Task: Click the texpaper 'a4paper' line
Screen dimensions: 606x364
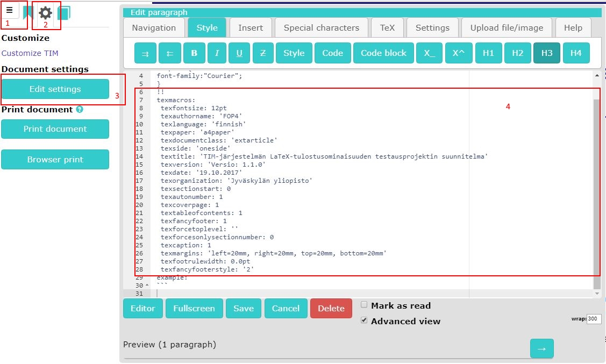Action: point(197,133)
